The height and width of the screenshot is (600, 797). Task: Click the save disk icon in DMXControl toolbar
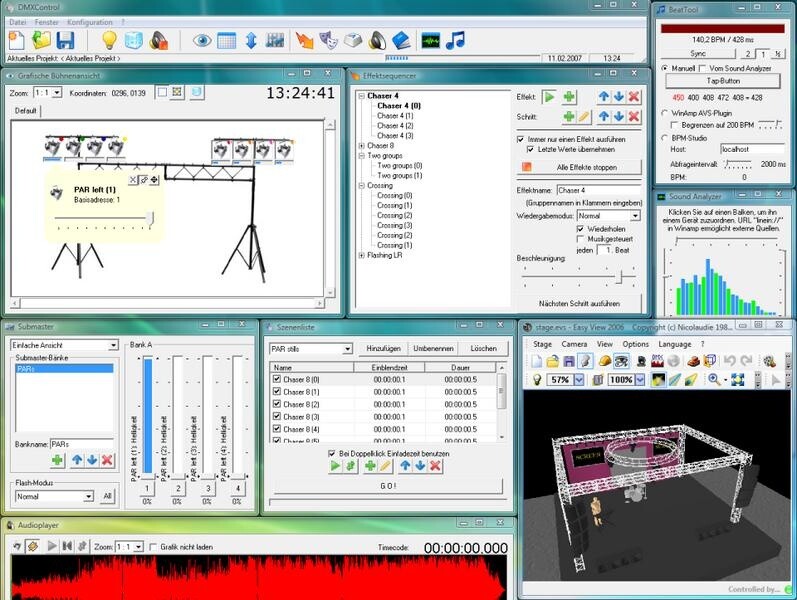point(65,41)
